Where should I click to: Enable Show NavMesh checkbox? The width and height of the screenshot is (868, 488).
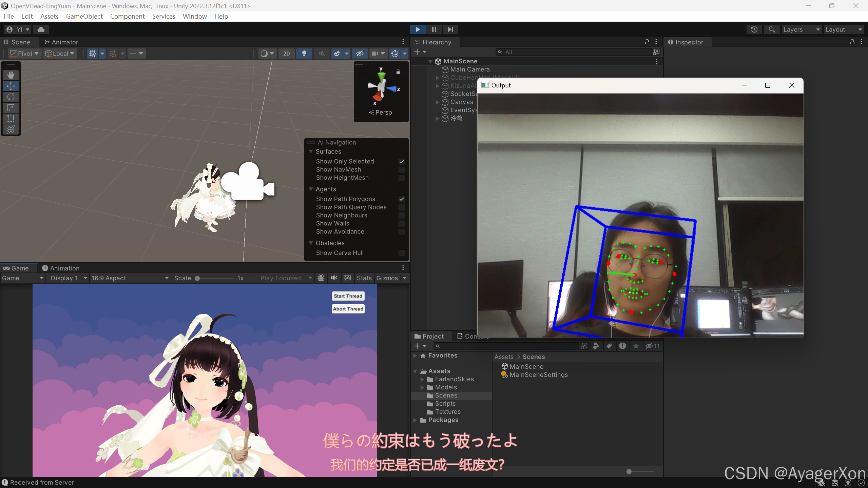(x=402, y=170)
